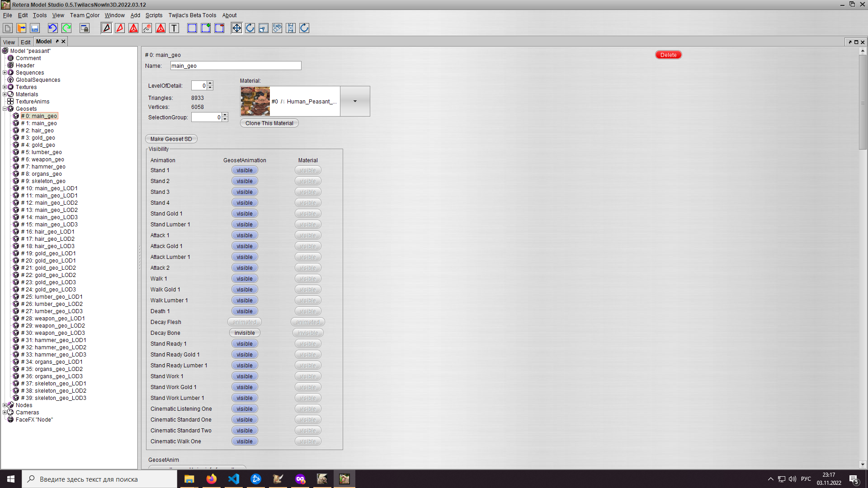Click the green Redo arrow
This screenshot has width=868, height=488.
(66, 28)
